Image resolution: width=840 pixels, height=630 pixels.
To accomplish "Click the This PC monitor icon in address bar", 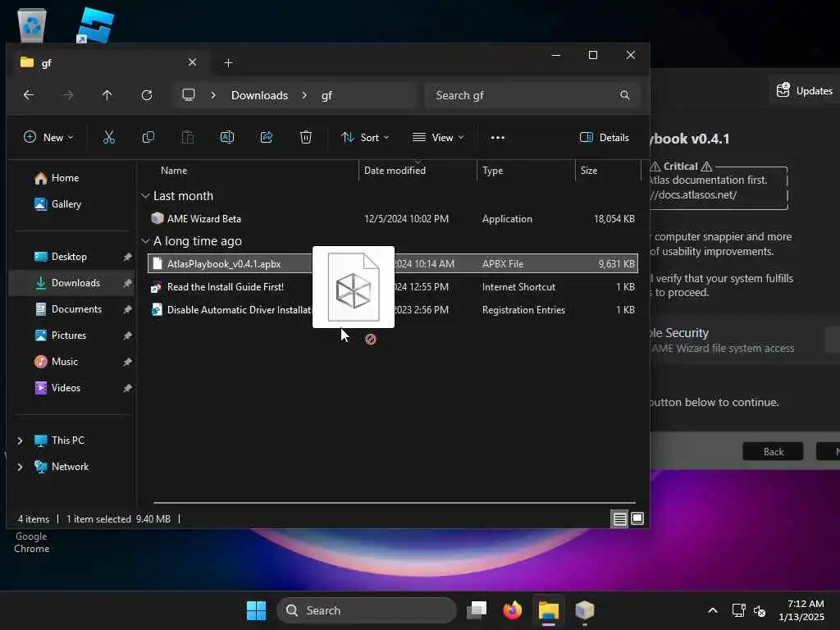I will pos(189,95).
